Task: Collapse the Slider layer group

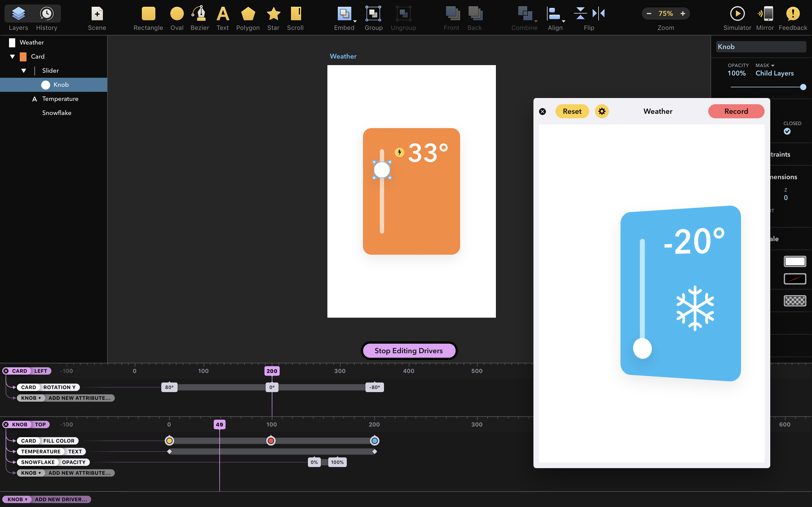Action: coord(24,71)
